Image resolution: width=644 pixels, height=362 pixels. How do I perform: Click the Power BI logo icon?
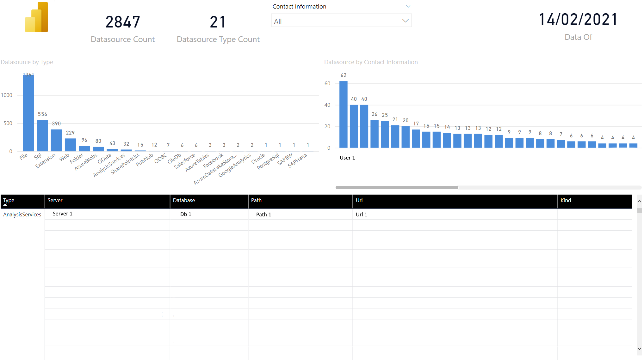click(36, 17)
